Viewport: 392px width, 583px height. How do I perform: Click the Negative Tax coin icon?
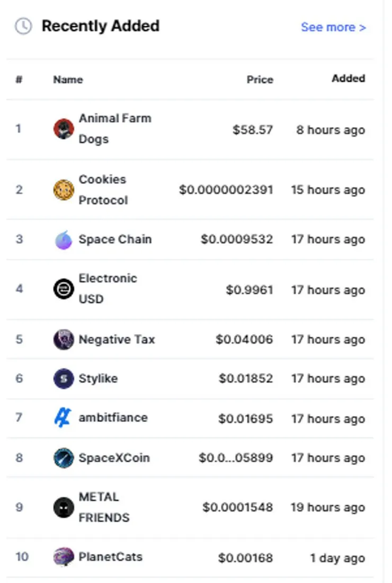coord(64,339)
